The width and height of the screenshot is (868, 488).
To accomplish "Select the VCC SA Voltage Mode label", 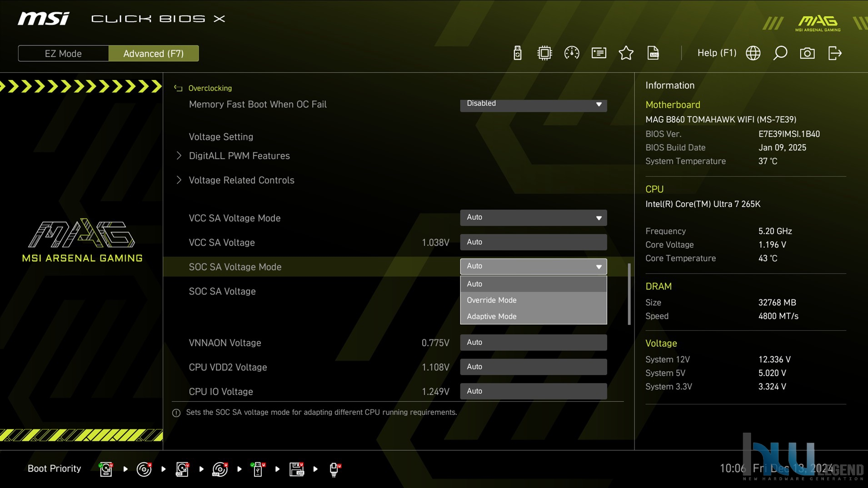I will click(234, 219).
